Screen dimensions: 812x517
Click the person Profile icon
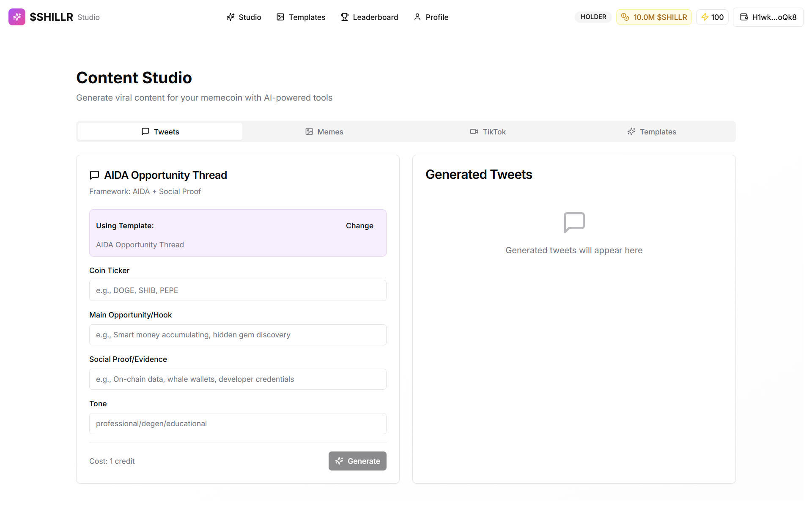click(x=417, y=17)
